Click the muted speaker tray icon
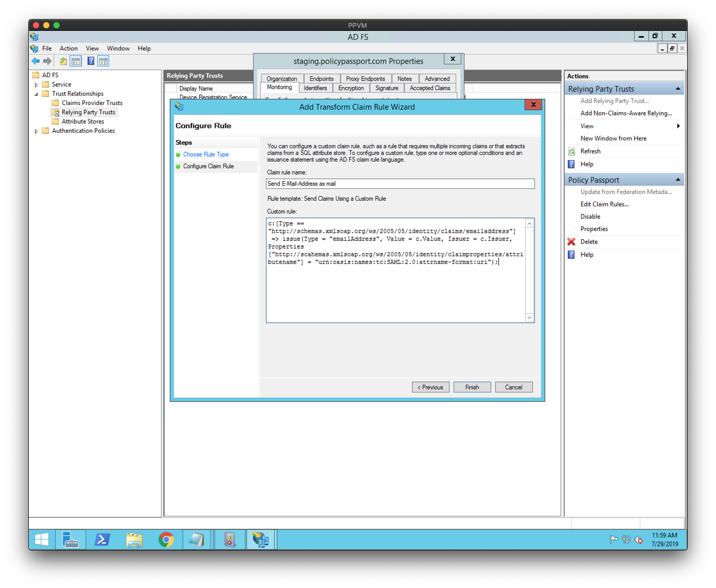716x588 pixels. click(x=639, y=540)
